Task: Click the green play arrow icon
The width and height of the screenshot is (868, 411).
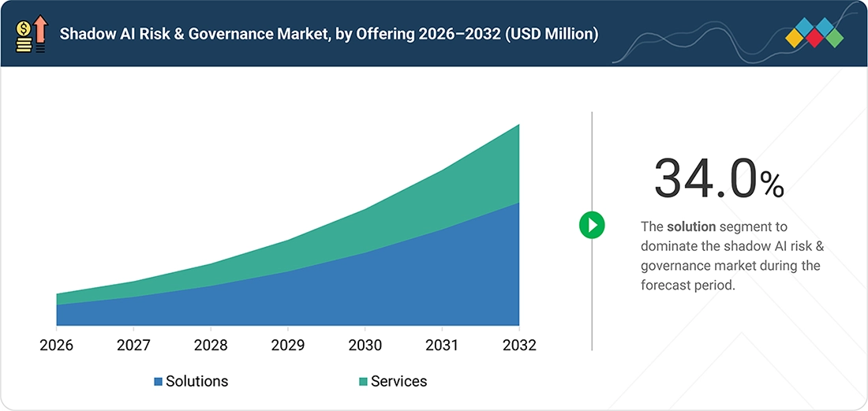Action: 592,225
